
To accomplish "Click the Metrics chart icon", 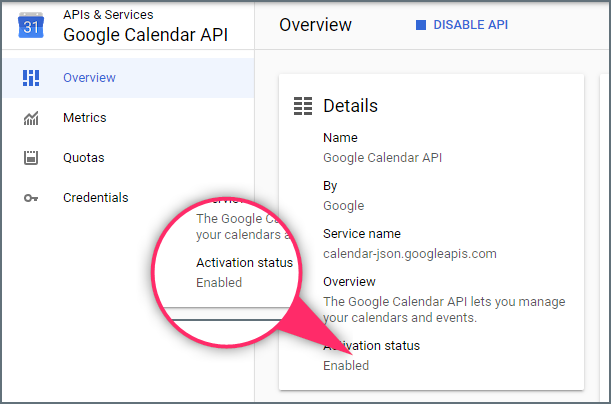I will click(x=31, y=118).
